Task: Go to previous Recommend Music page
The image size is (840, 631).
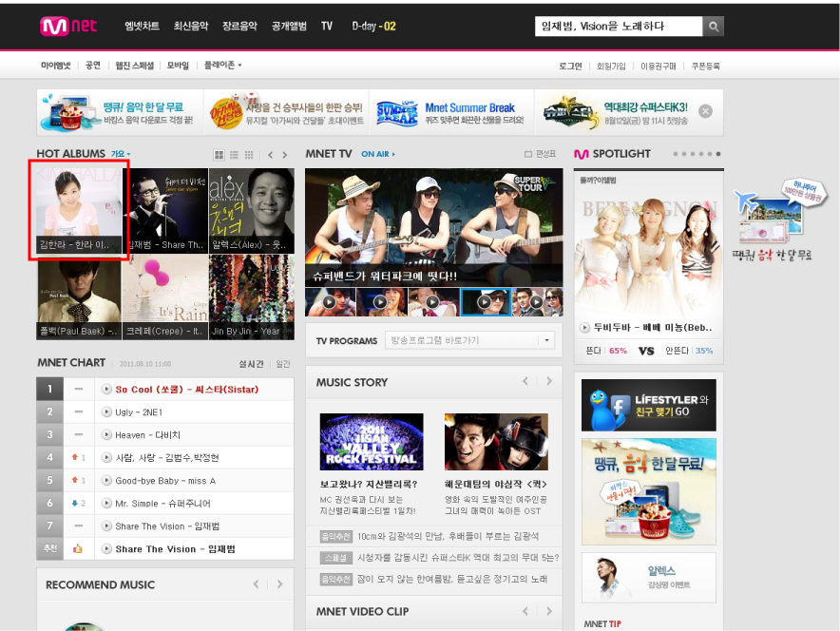Action: (x=256, y=584)
